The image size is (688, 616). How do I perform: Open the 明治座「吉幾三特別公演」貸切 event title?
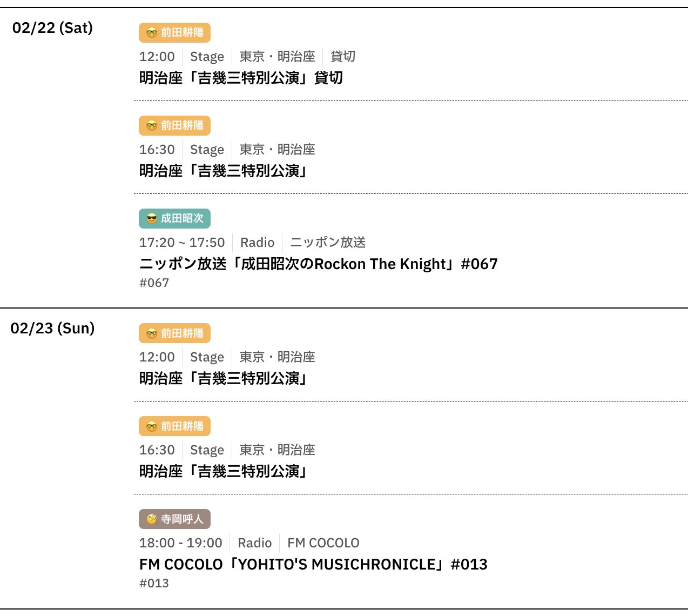[241, 78]
